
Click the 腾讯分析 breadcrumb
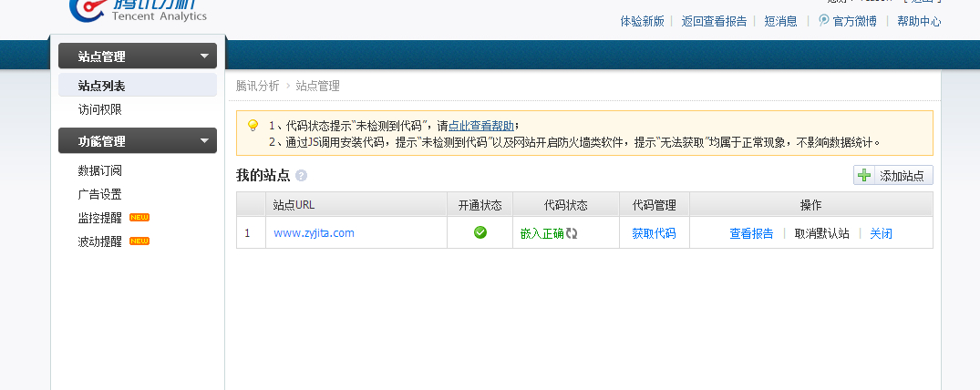257,87
